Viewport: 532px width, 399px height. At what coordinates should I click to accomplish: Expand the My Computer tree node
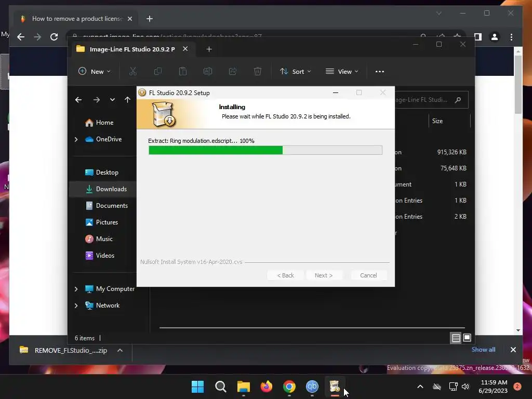pyautogui.click(x=76, y=289)
